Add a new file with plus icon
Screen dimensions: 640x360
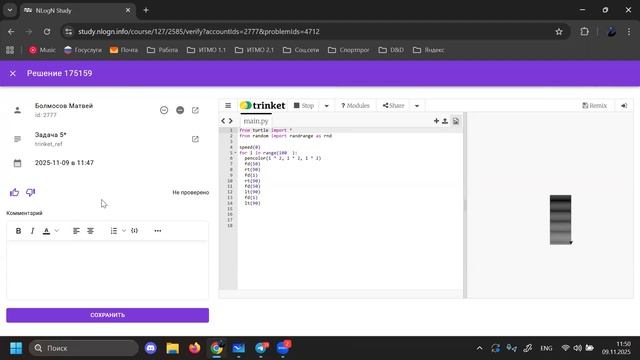[x=436, y=121]
